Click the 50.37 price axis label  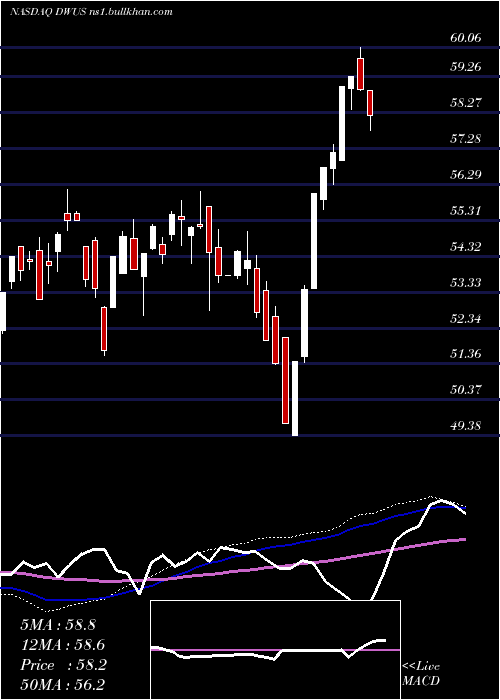coord(466,390)
